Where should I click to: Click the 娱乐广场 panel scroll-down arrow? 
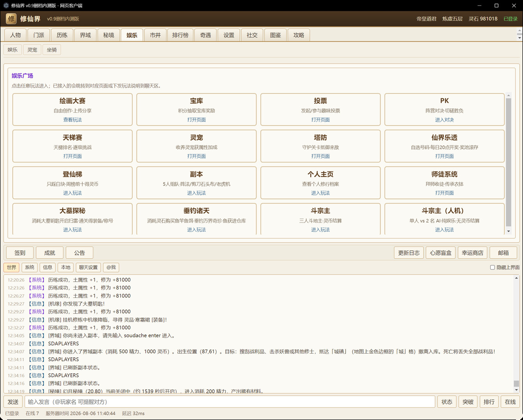click(508, 231)
